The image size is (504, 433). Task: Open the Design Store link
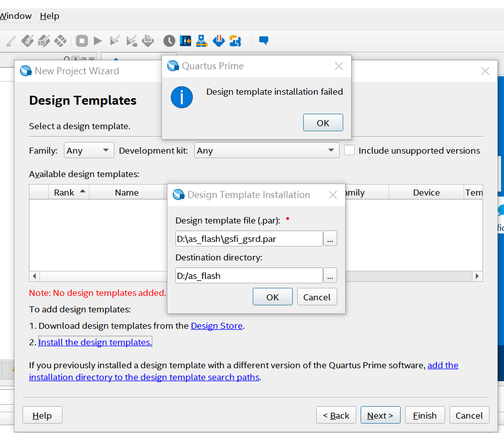[216, 326]
